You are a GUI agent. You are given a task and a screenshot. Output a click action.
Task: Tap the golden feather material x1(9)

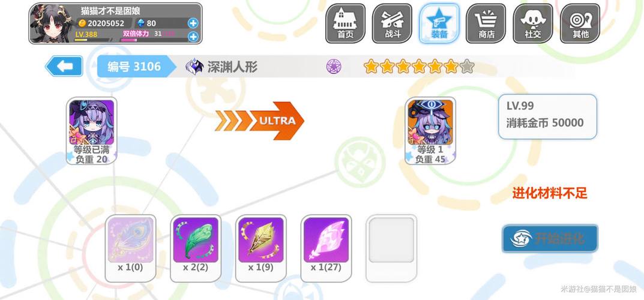261,248
